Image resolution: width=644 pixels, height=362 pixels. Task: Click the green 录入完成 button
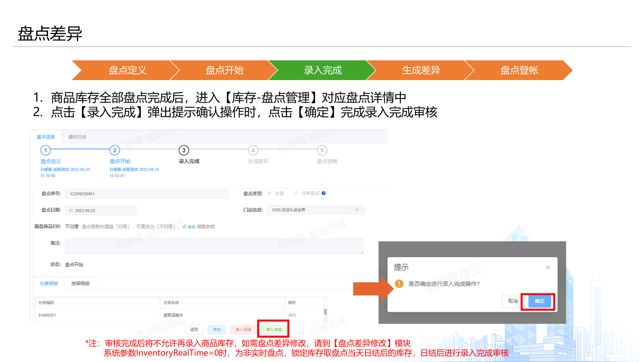pyautogui.click(x=274, y=329)
